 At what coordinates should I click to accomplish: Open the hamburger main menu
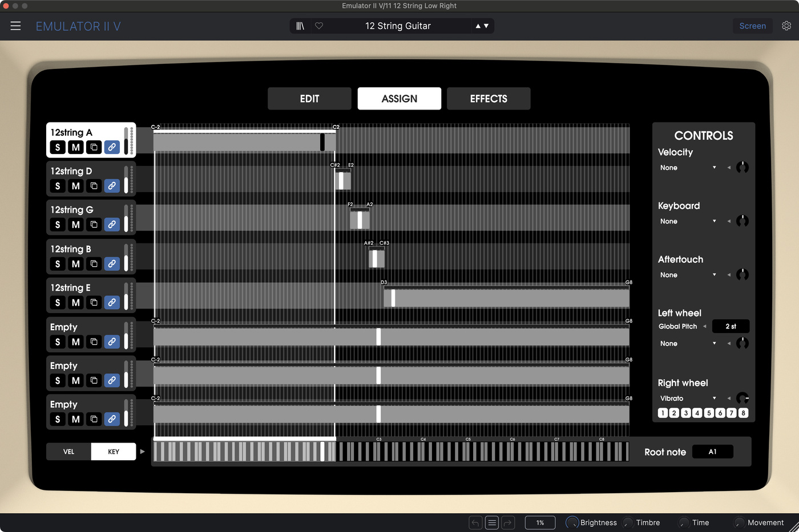pyautogui.click(x=15, y=26)
